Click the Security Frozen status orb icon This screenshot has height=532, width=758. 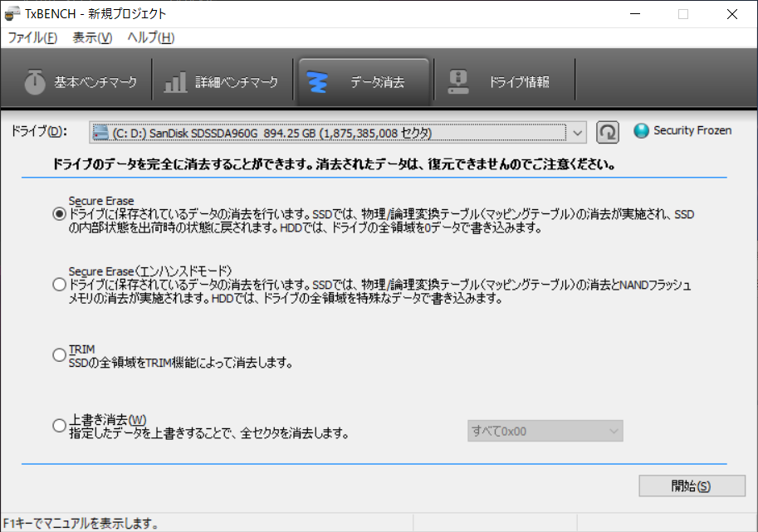pyautogui.click(x=641, y=130)
